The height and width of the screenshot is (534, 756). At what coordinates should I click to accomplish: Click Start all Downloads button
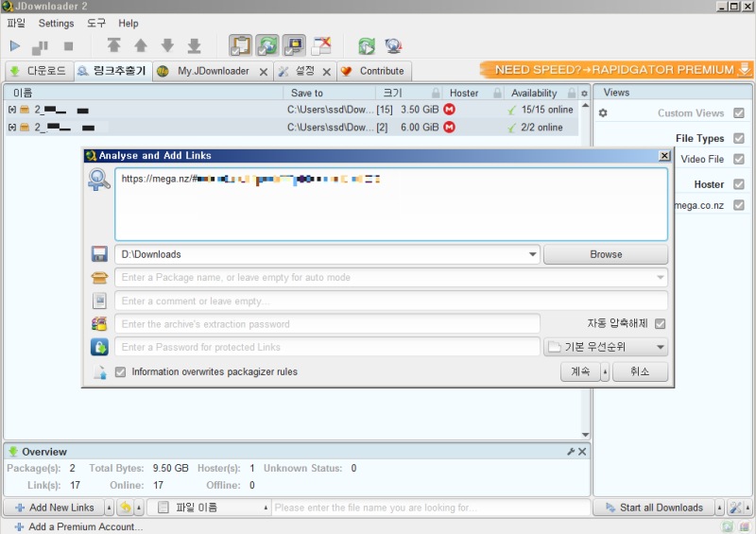coord(654,508)
